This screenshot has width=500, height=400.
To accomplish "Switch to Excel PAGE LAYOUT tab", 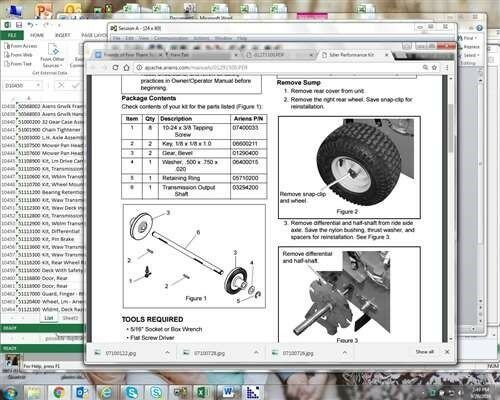I will pos(95,35).
